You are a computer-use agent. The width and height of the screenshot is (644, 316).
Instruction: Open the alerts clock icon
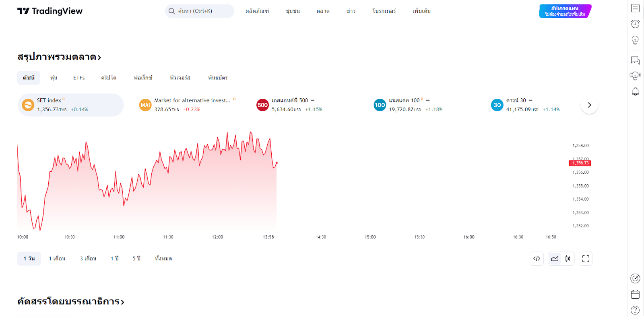click(x=635, y=24)
